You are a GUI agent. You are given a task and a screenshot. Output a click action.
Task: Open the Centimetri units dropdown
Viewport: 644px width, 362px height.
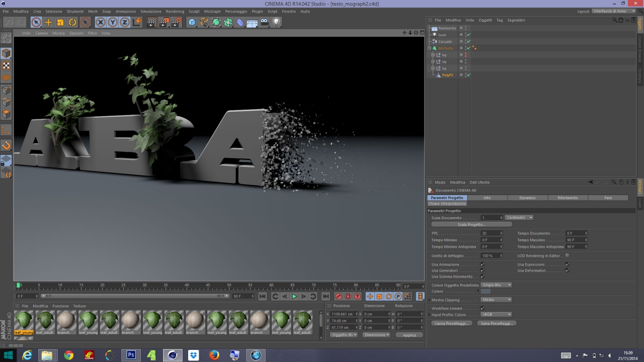click(x=519, y=218)
